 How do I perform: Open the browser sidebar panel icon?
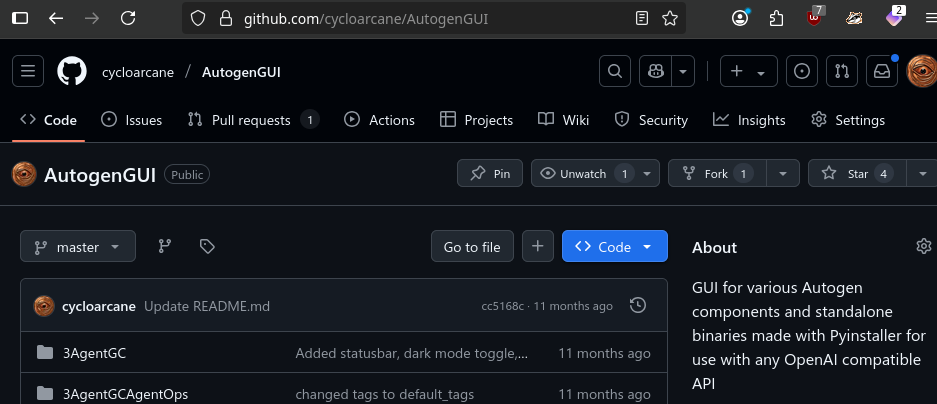pyautogui.click(x=20, y=19)
